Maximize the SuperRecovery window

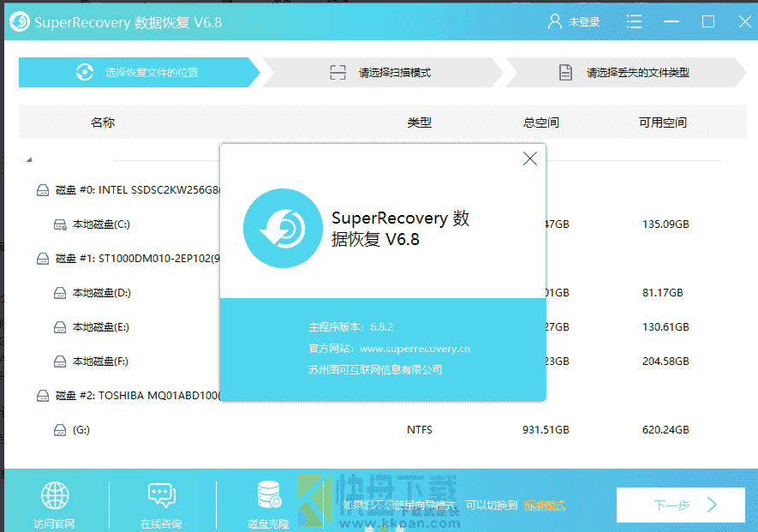708,21
